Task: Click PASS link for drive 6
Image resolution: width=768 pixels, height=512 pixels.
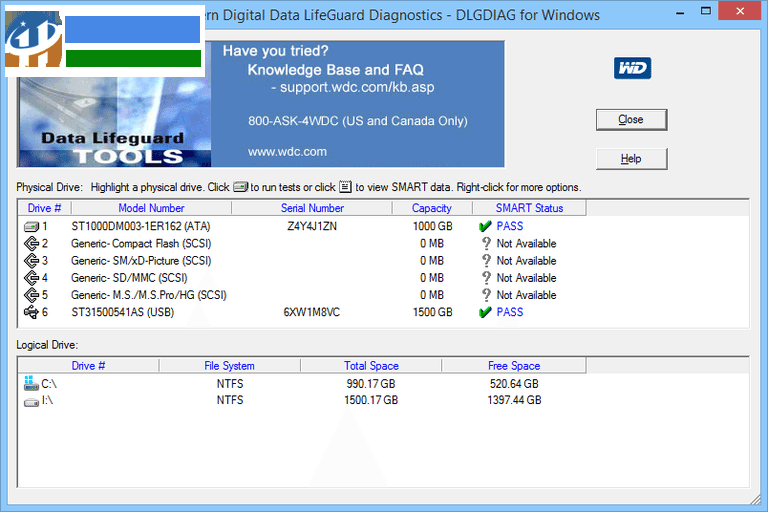Action: coord(510,312)
